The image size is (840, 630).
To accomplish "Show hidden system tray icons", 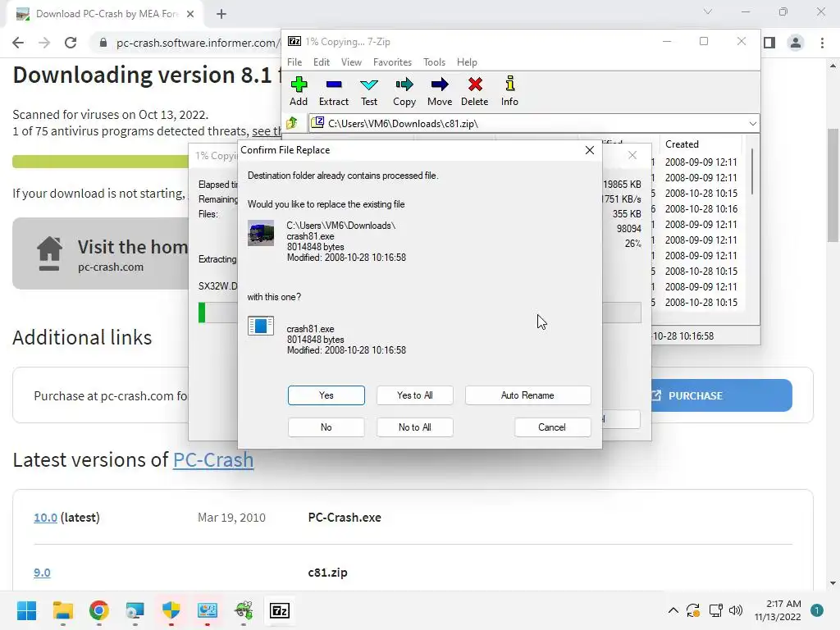I will click(673, 610).
